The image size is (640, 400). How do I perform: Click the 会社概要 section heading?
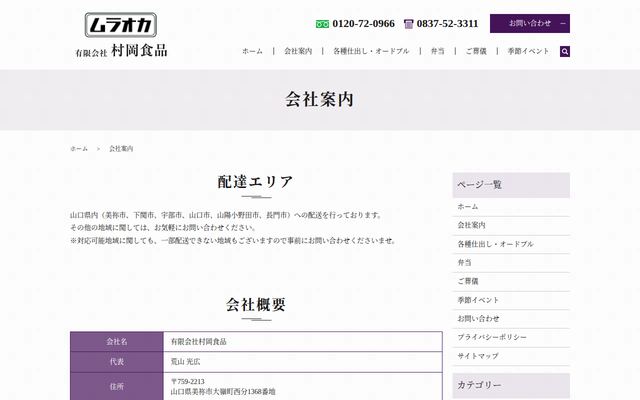pos(256,304)
